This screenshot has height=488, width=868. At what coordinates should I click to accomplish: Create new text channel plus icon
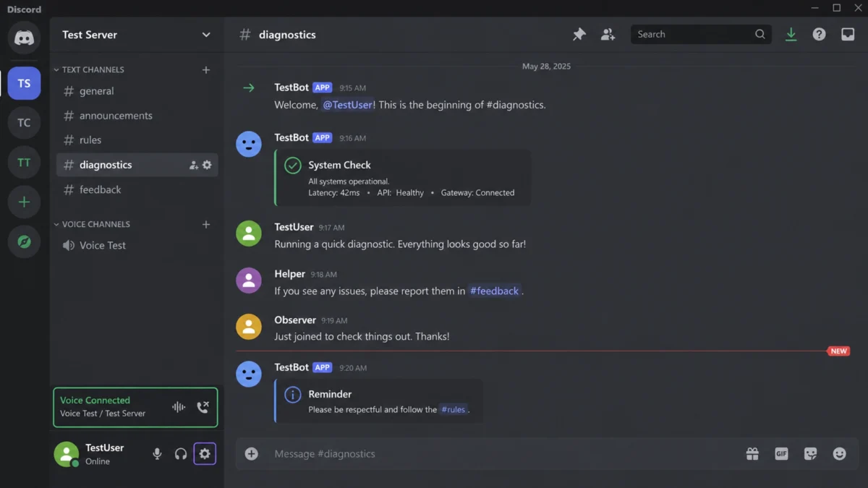click(x=206, y=69)
